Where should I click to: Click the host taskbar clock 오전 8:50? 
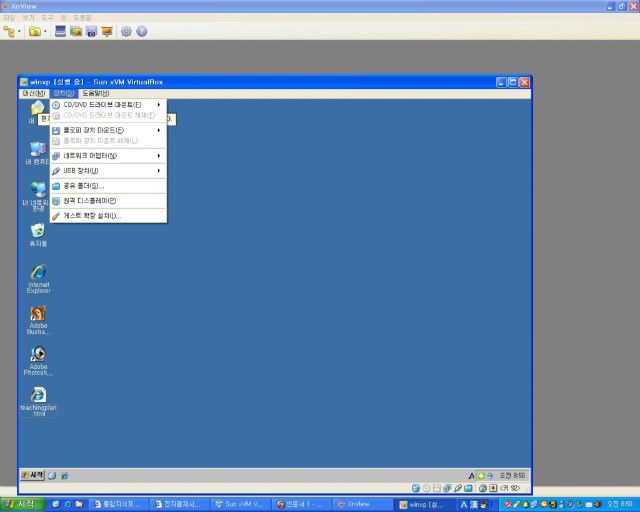coord(620,504)
